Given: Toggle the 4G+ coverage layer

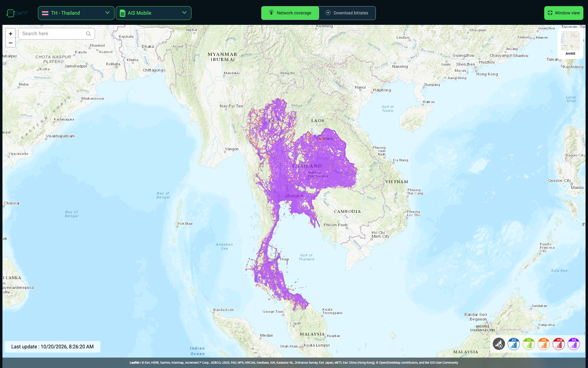Looking at the screenshot, I should click(559, 344).
